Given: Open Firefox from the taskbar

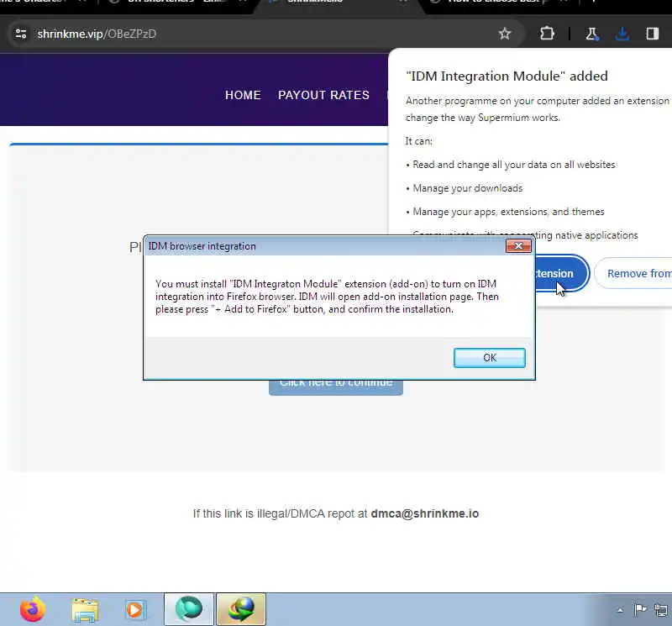Looking at the screenshot, I should [x=33, y=609].
